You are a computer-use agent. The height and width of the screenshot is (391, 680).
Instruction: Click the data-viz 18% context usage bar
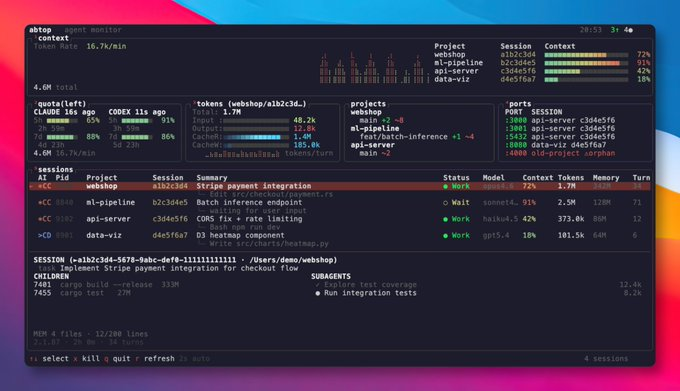click(x=586, y=80)
